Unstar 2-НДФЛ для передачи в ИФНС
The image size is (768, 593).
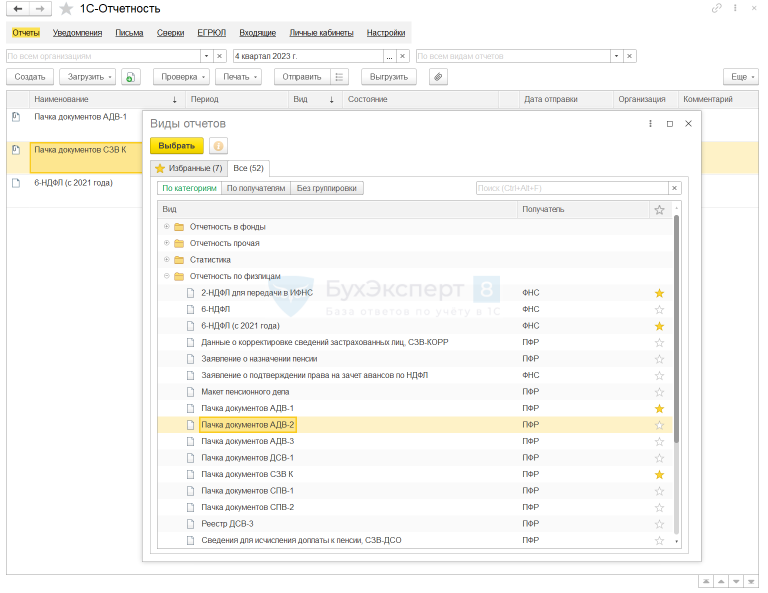659,293
